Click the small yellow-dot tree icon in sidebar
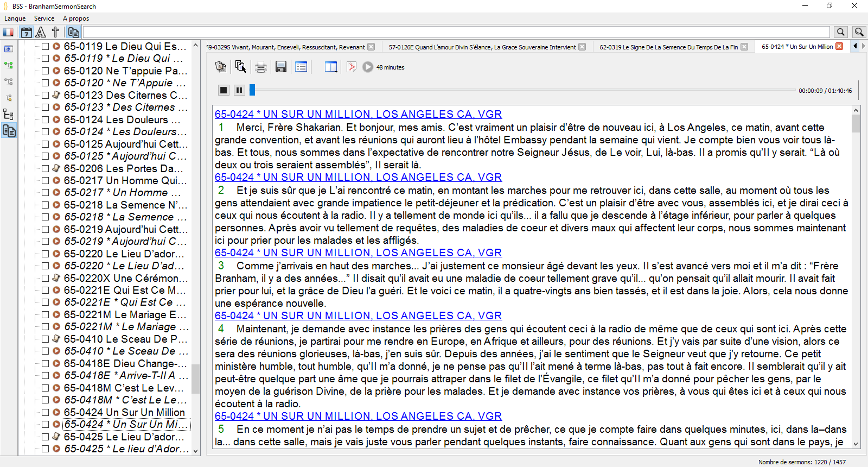This screenshot has width=868, height=467. [9, 98]
